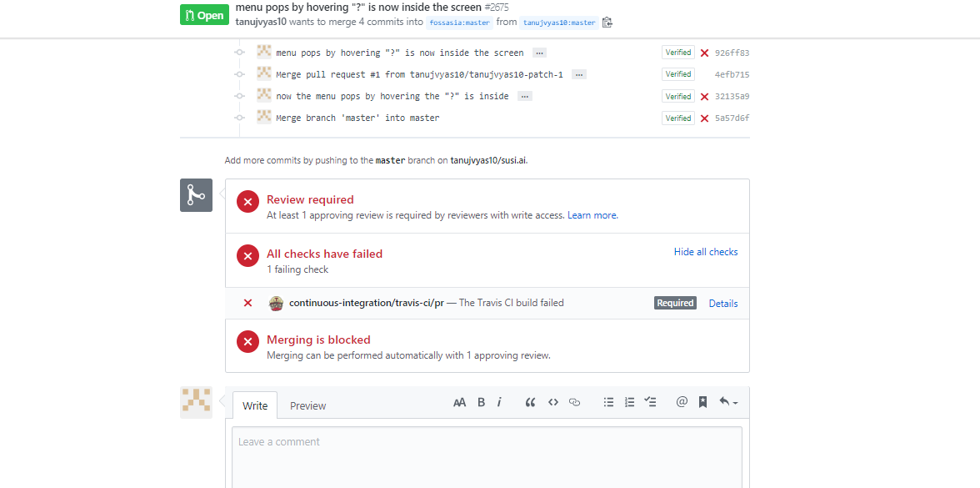Add a numbered list to the comment
Image resolution: width=980 pixels, height=488 pixels.
(x=629, y=401)
